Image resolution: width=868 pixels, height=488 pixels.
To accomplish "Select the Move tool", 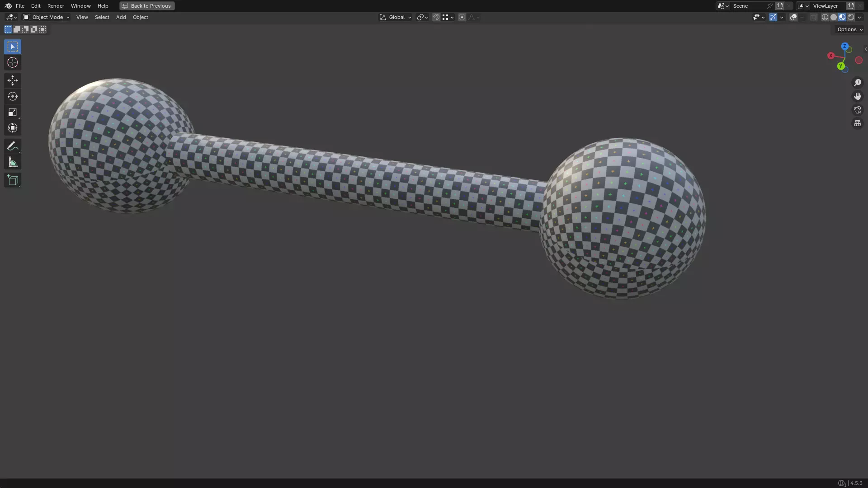I will [13, 80].
